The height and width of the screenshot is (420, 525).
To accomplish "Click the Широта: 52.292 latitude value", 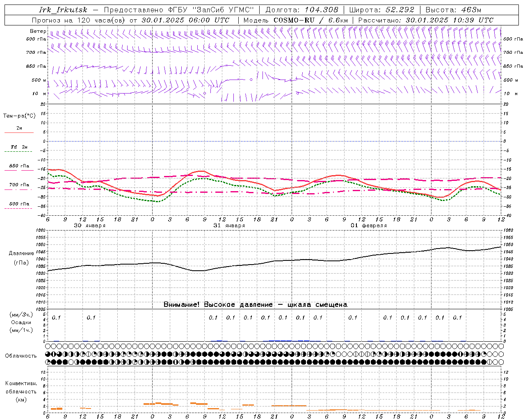I will click(x=382, y=10).
